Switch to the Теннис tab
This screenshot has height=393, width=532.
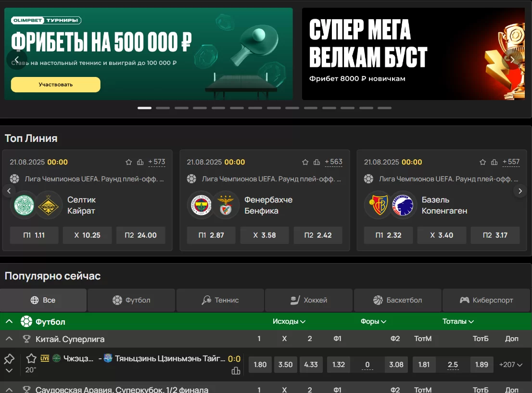pos(220,300)
